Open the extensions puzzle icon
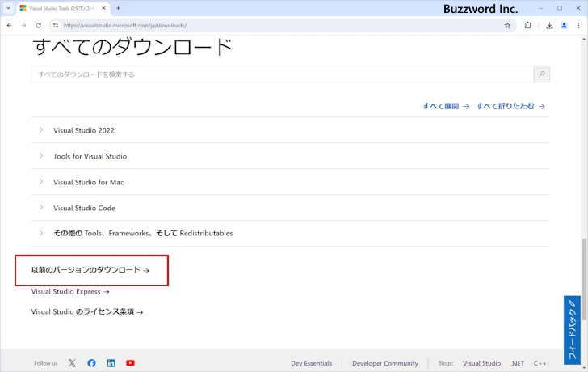Screen dimensions: 588x372 tap(528, 26)
